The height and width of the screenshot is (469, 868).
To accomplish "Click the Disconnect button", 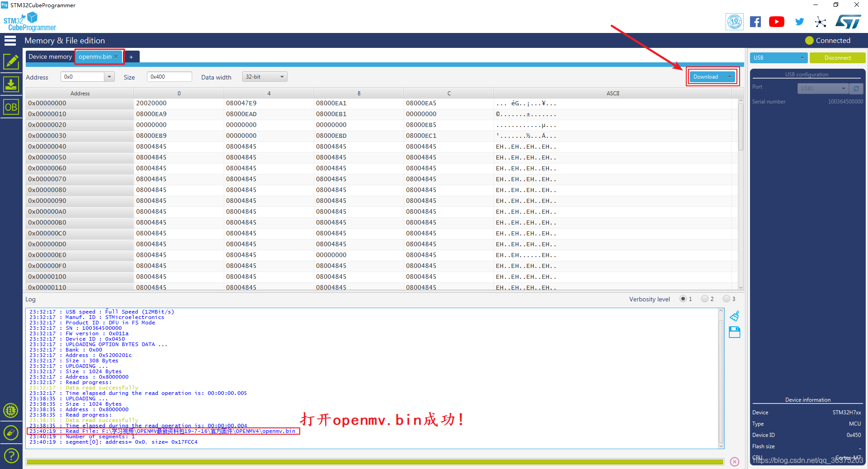I will click(837, 58).
